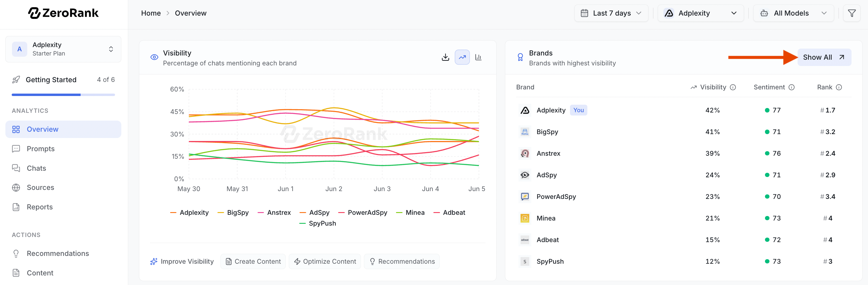Click the Anstrex brand logo

[525, 153]
